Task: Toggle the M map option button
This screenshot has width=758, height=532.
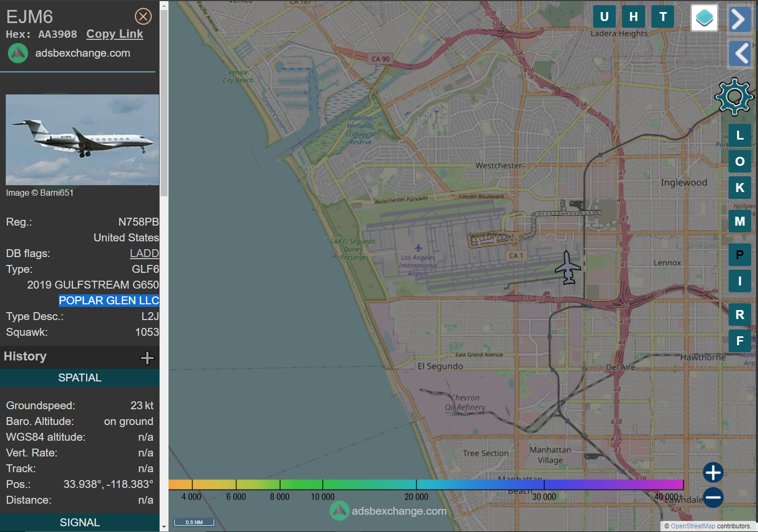Action: (x=740, y=221)
